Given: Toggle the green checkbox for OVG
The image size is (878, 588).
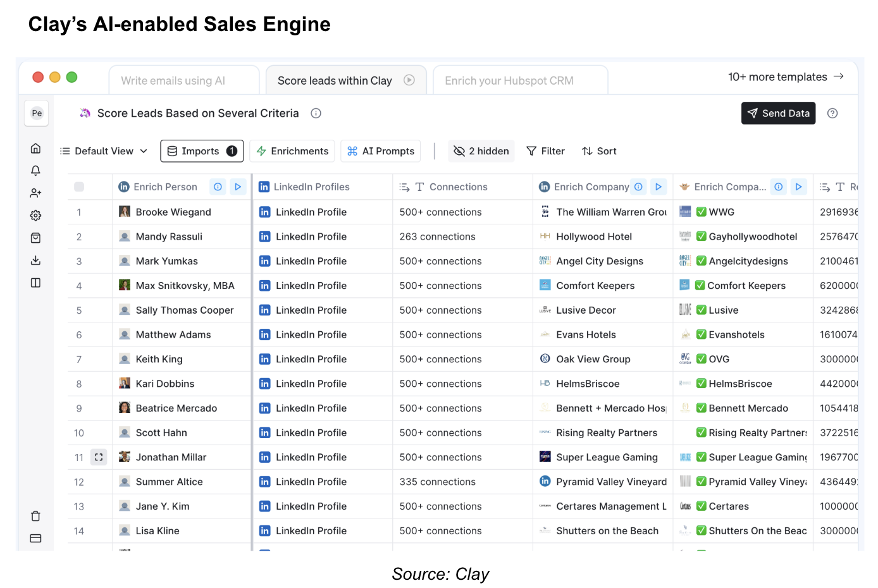Looking at the screenshot, I should coord(702,359).
